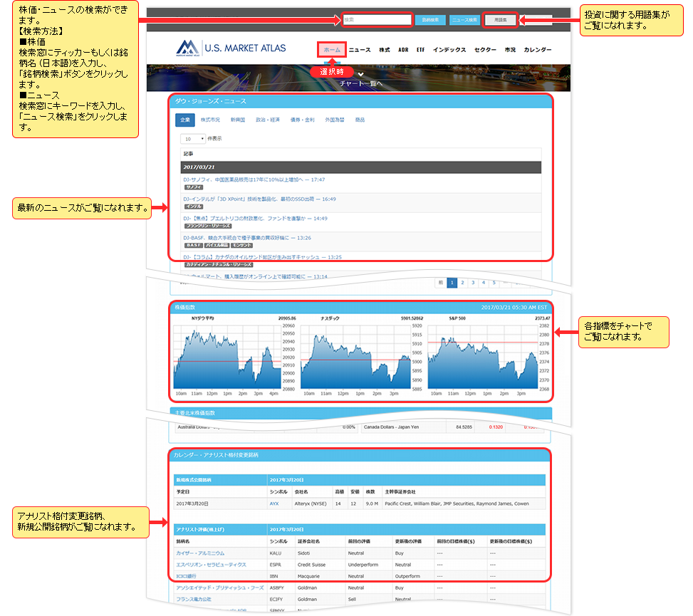
Task: Open the 【コラム】カナダのオイルサンド article
Action: tap(263, 257)
